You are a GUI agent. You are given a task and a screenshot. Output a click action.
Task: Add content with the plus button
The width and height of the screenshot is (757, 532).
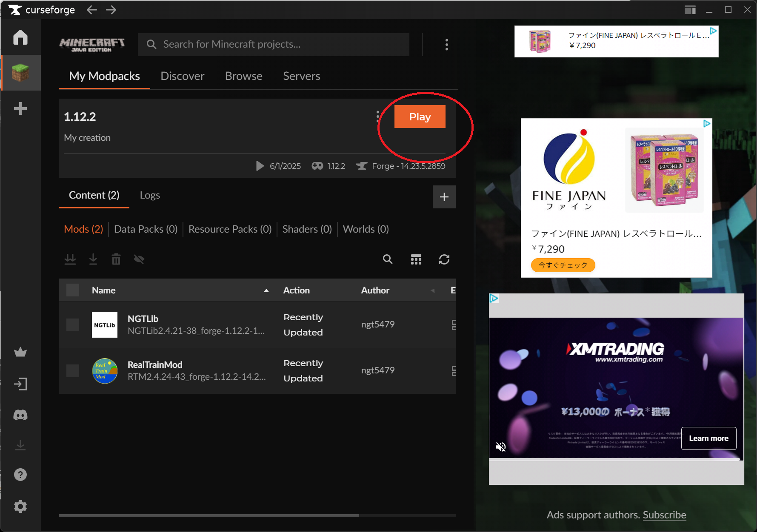[444, 197]
